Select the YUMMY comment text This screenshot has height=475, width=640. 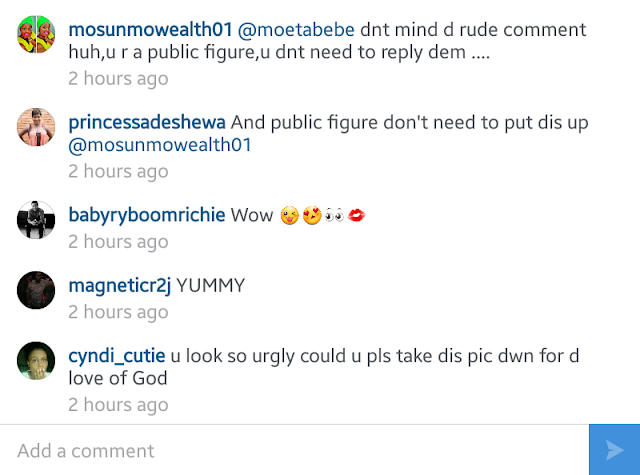coord(210,286)
